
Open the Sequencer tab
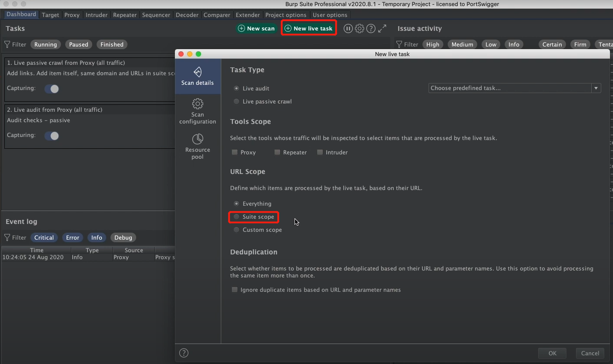tap(156, 15)
